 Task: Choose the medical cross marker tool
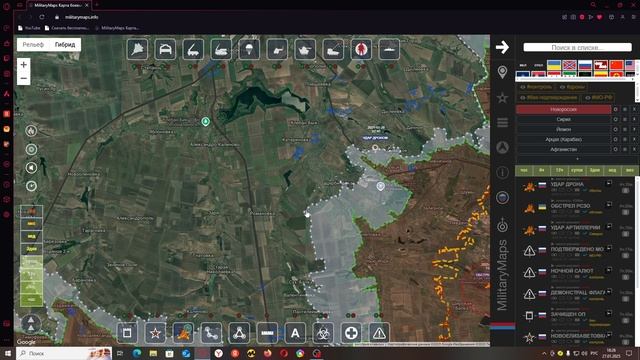(351, 333)
